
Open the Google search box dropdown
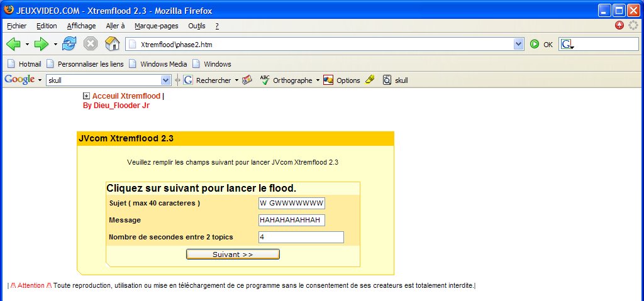click(166, 80)
